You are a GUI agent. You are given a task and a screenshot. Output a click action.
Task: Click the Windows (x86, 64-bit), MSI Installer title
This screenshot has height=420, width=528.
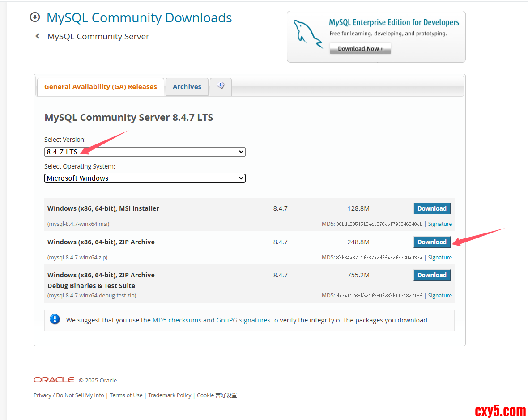point(103,208)
